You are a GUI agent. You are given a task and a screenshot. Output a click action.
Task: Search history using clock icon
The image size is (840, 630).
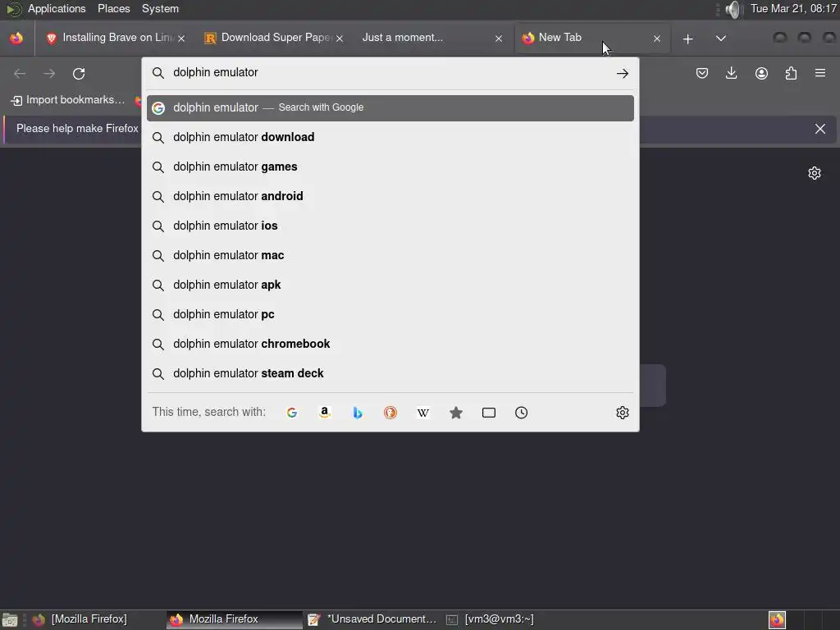pyautogui.click(x=521, y=413)
